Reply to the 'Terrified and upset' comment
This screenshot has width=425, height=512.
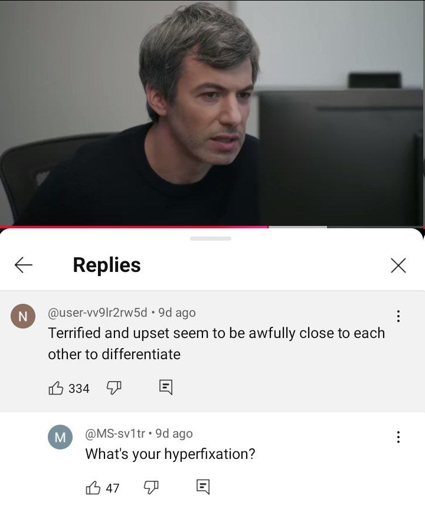pyautogui.click(x=166, y=387)
